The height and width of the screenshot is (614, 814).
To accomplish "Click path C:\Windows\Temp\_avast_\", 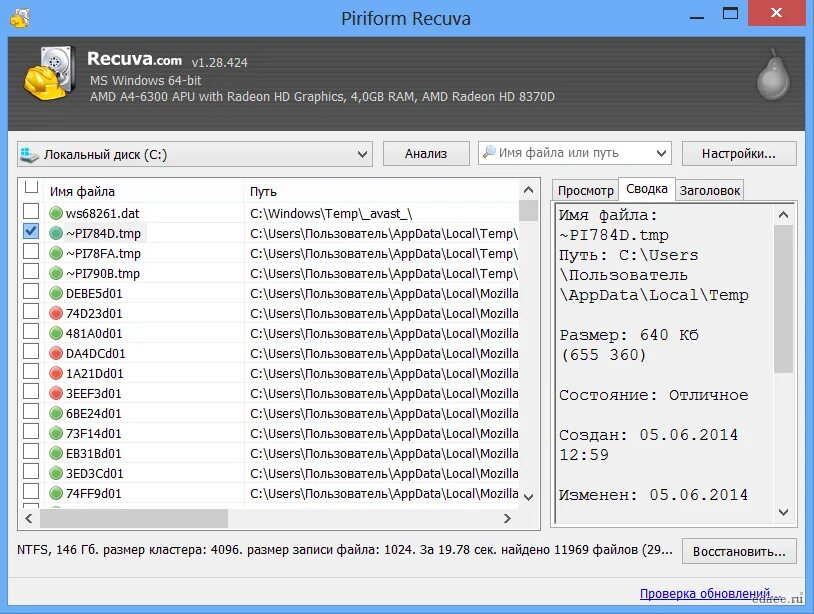I will tap(331, 214).
